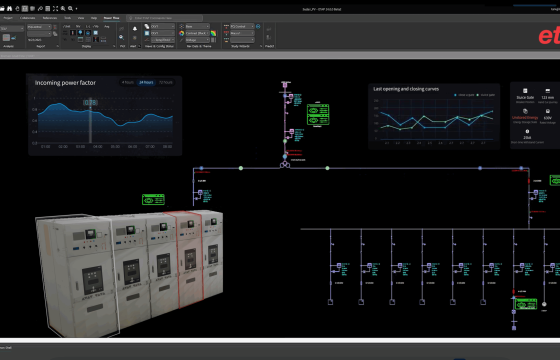Click the rainbow color palette icon in ribbon
The width and height of the screenshot is (560, 360).
tap(213, 33)
